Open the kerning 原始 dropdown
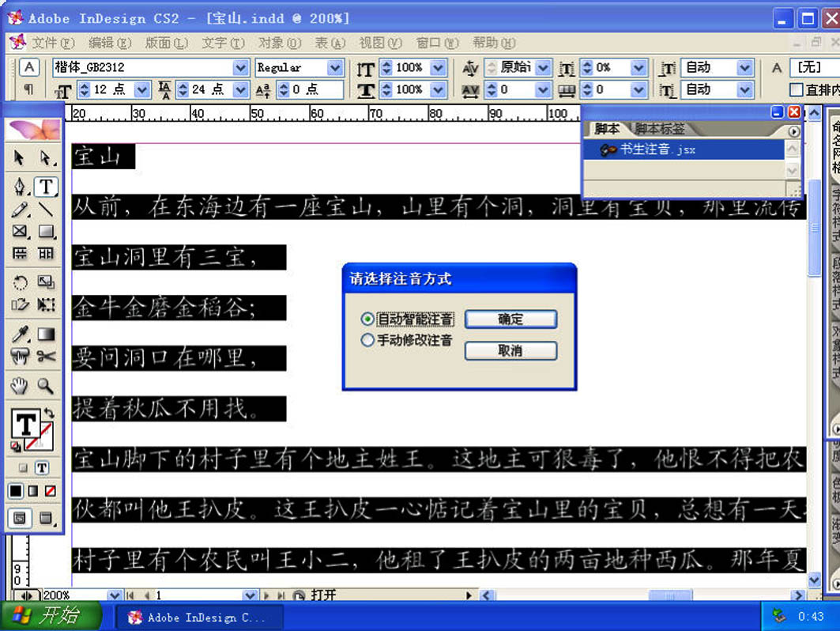 (x=543, y=67)
